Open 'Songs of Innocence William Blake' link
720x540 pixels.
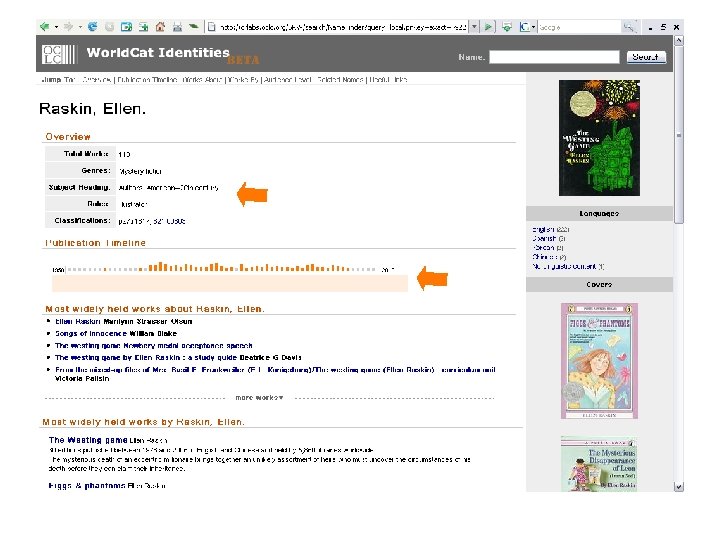pos(116,333)
